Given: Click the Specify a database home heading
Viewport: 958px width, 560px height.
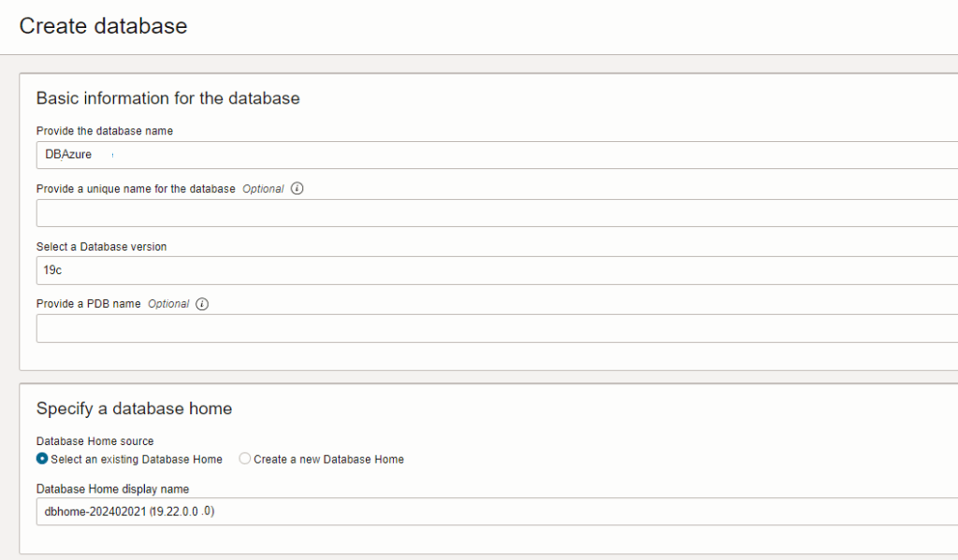Looking at the screenshot, I should tap(134, 409).
